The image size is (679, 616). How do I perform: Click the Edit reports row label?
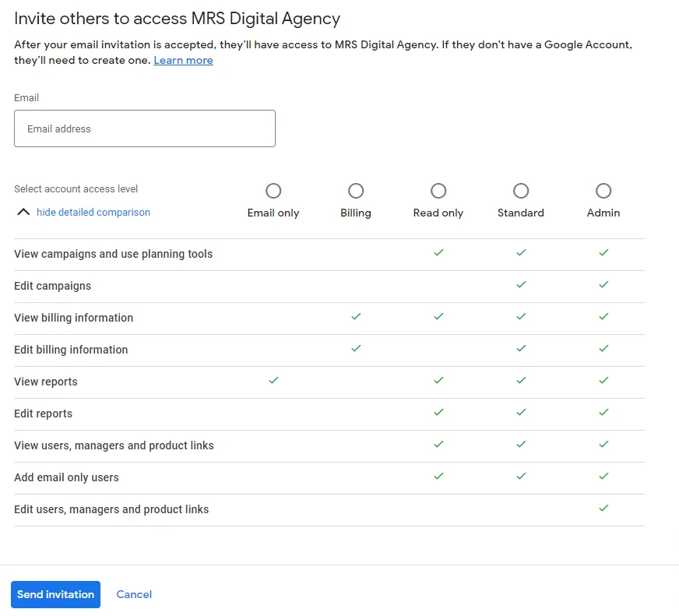(x=43, y=413)
